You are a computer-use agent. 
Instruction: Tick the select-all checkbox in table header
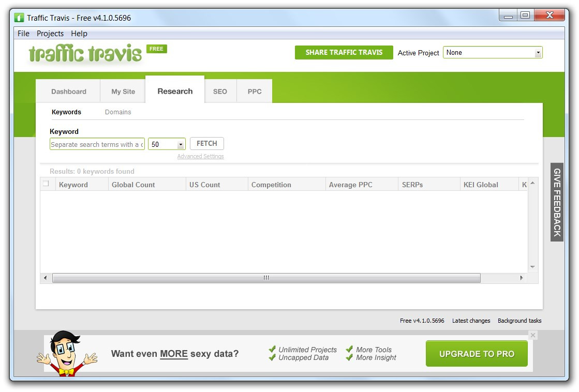(x=46, y=184)
